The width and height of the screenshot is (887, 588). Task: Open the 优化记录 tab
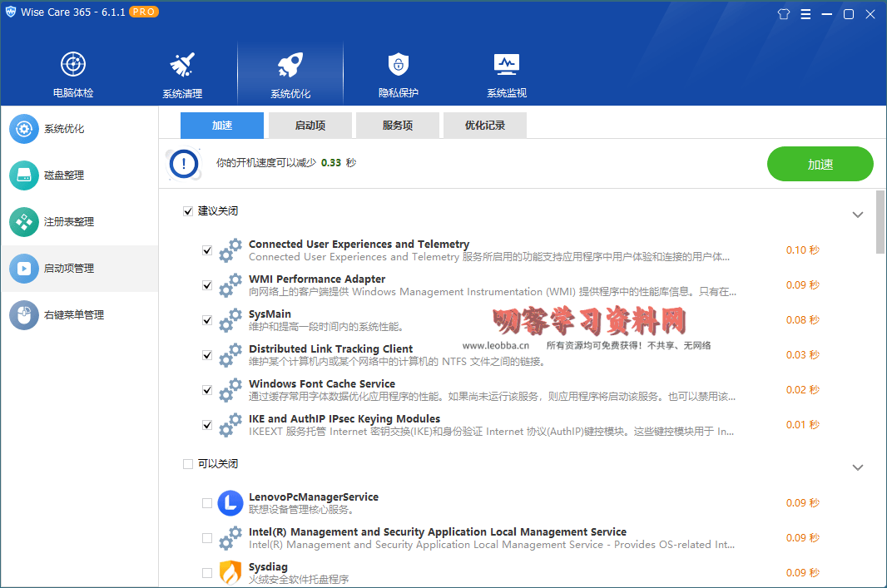click(484, 125)
